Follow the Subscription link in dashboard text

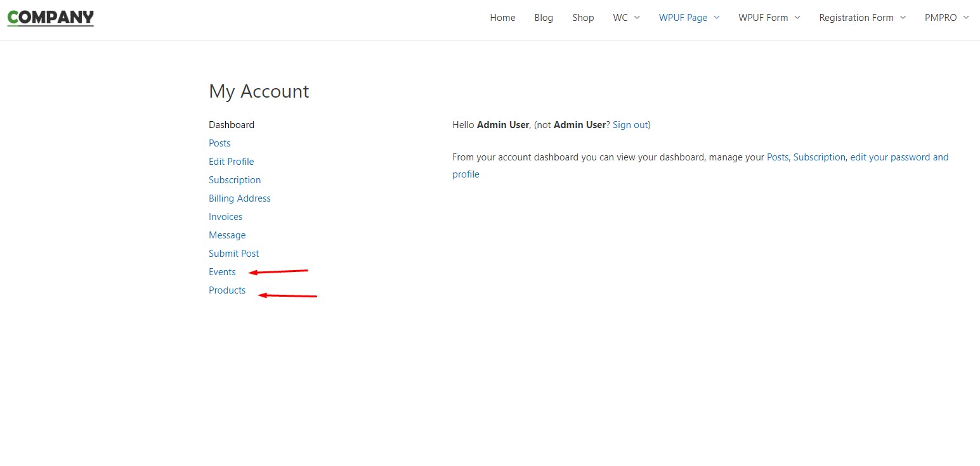click(x=820, y=157)
